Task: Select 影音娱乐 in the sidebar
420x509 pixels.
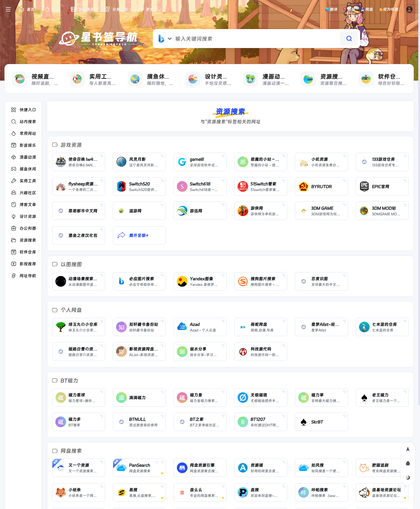Action: [x=23, y=145]
